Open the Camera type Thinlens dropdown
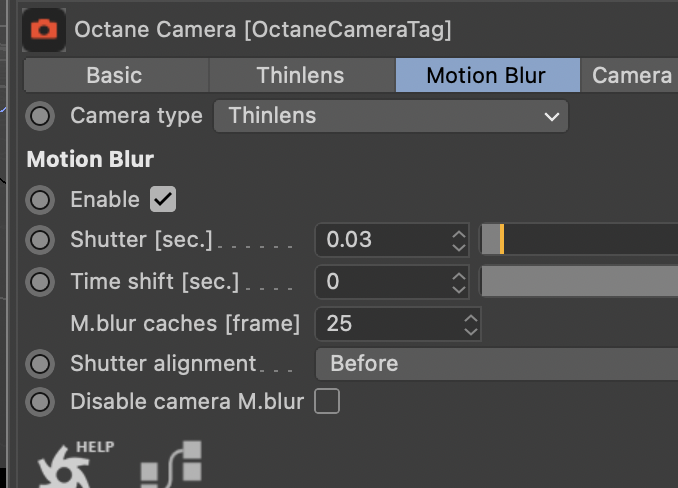The width and height of the screenshot is (678, 488). pyautogui.click(x=391, y=116)
